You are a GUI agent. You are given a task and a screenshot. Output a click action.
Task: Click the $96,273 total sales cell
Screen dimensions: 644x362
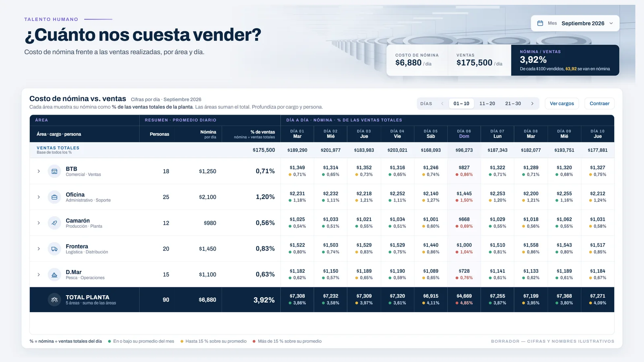pyautogui.click(x=464, y=150)
